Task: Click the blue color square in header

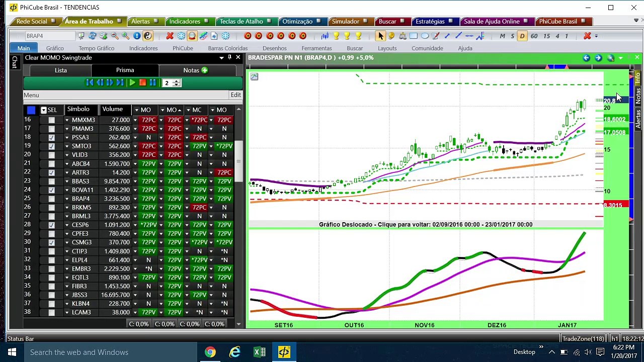Action: 31,110
